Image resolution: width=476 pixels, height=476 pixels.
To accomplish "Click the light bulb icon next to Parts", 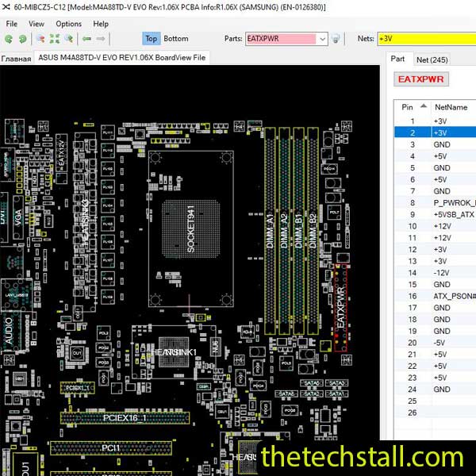I will 336,39.
